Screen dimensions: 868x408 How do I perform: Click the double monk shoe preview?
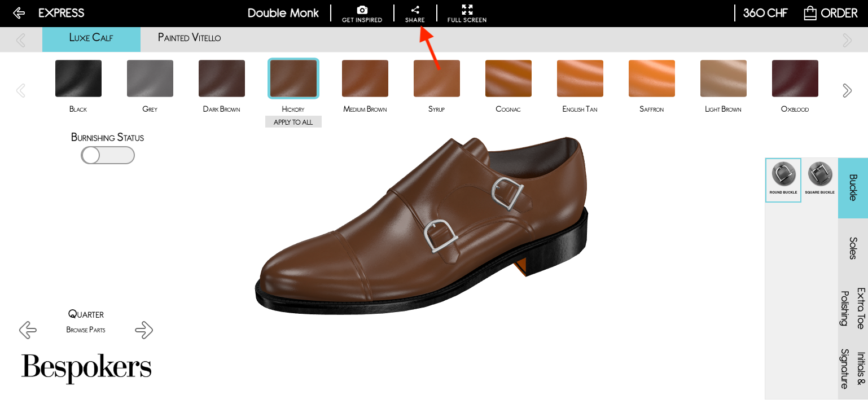[x=420, y=226]
